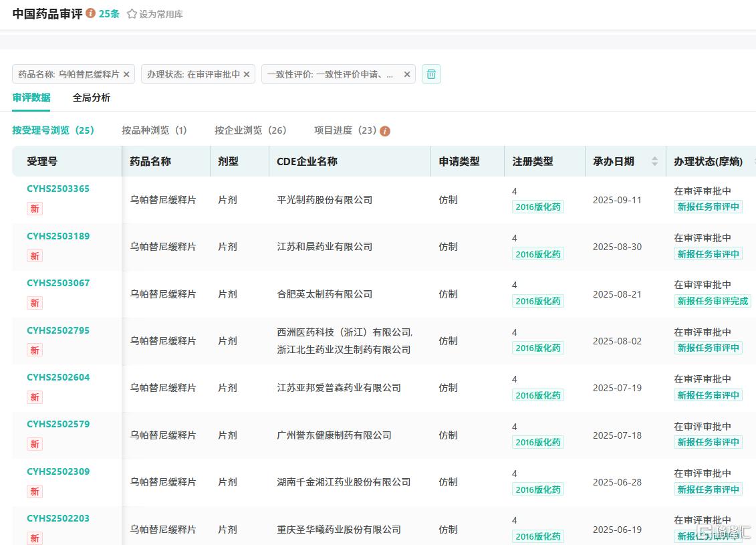Click the 25条 result count
Screen dimensions: 756x545
(109, 14)
